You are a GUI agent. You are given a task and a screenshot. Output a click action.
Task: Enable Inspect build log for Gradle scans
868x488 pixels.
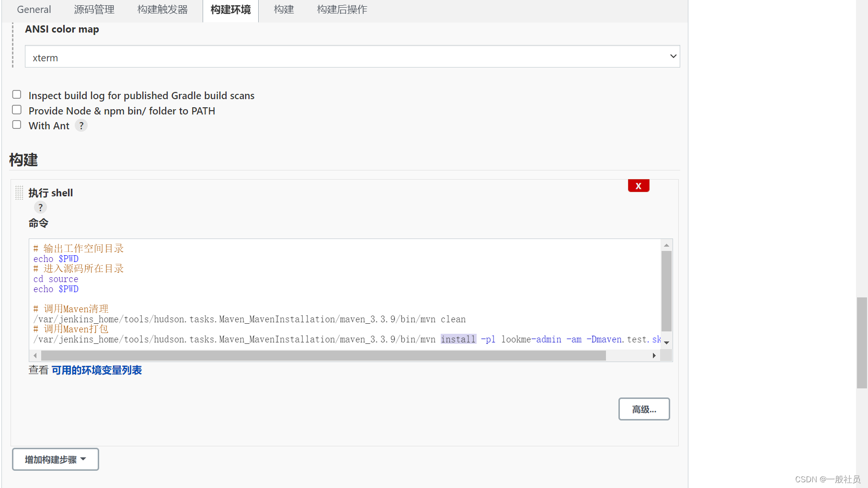(x=17, y=95)
